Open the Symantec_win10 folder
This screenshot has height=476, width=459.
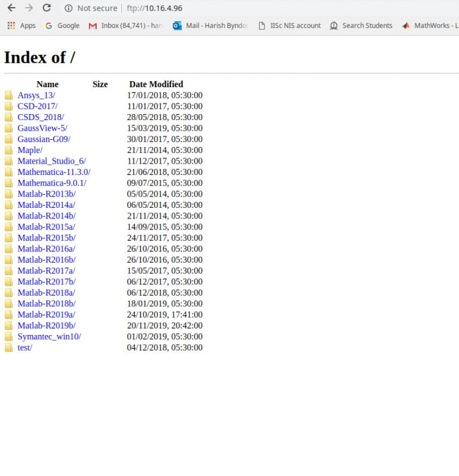pos(49,336)
